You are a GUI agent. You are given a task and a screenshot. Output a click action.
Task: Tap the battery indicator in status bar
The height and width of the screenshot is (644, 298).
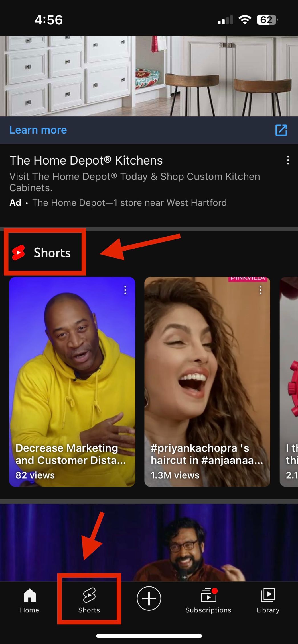[x=267, y=20]
